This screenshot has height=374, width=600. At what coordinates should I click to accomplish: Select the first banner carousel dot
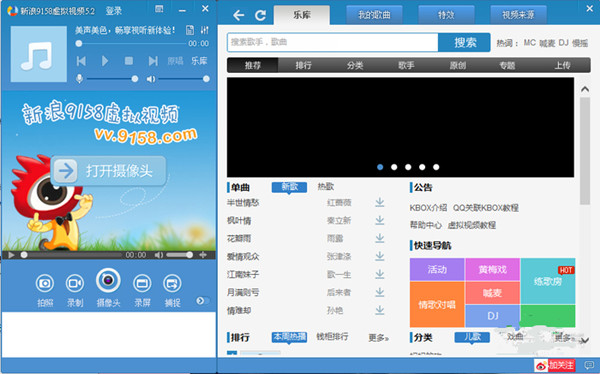click(380, 167)
